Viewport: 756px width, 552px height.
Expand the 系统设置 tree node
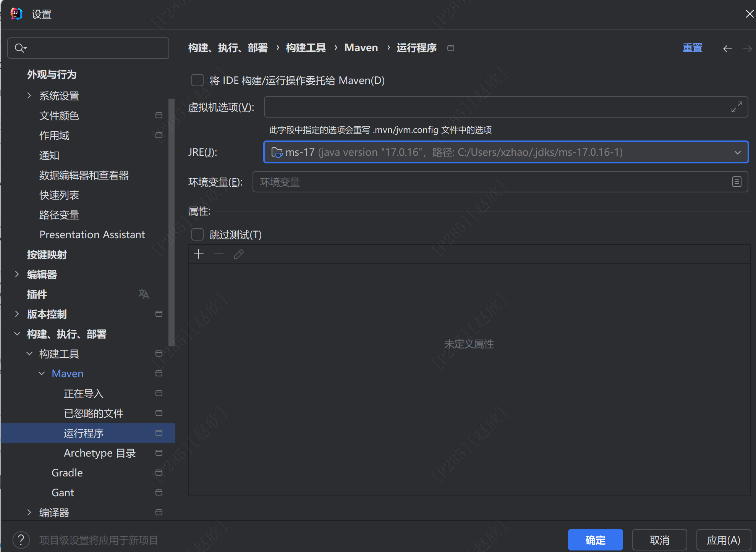pos(29,95)
